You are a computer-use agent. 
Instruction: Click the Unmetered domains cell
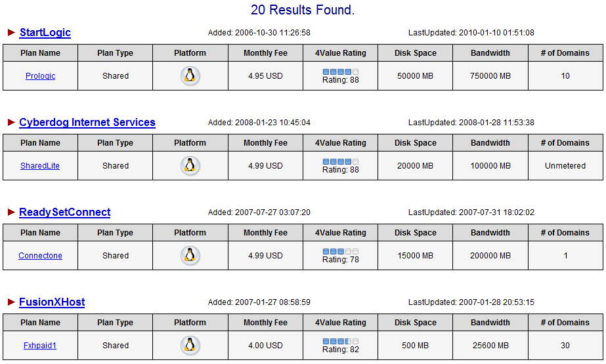click(565, 166)
